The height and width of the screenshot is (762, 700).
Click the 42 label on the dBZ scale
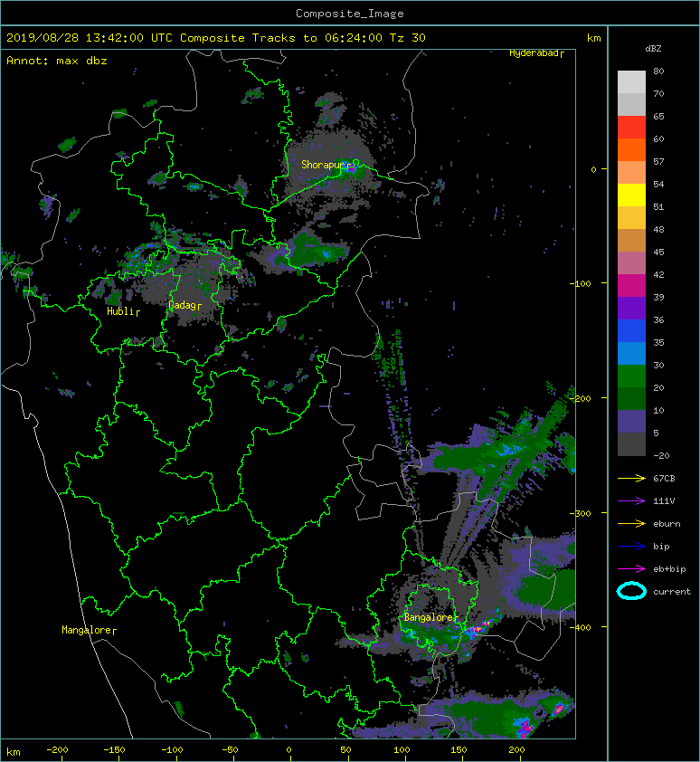click(658, 274)
